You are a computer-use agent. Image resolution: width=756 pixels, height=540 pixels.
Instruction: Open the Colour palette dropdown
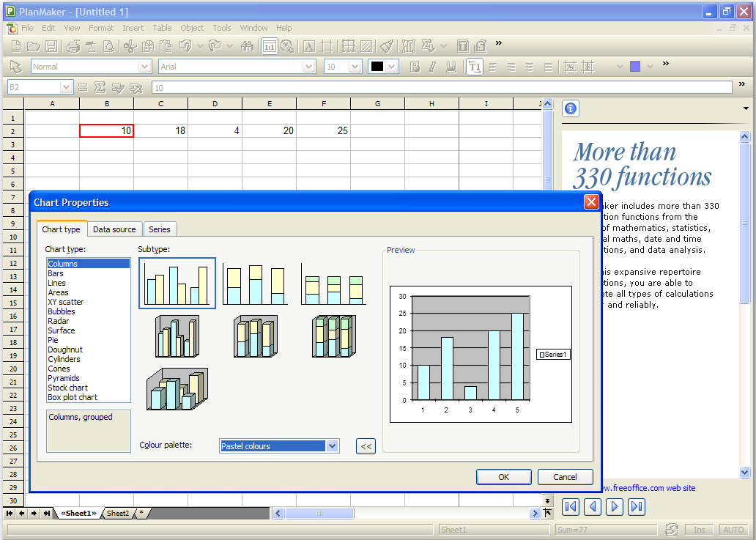pos(332,446)
